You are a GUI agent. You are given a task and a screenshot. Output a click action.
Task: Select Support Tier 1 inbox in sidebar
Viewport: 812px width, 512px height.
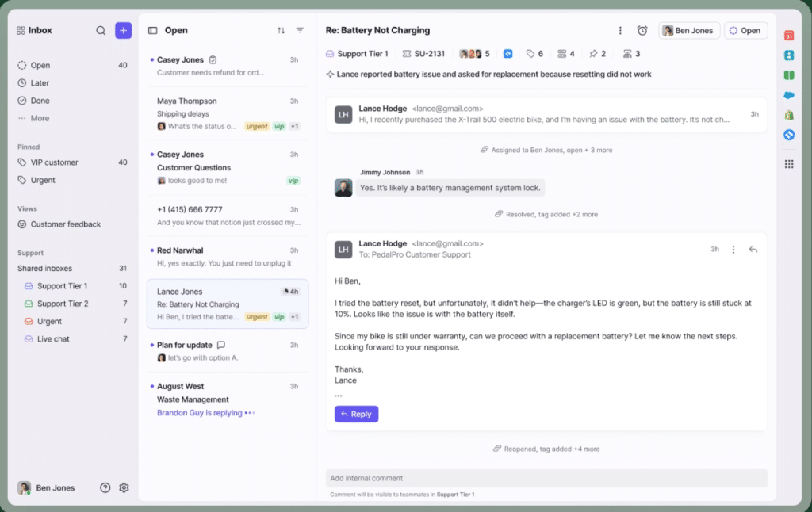pos(75,286)
